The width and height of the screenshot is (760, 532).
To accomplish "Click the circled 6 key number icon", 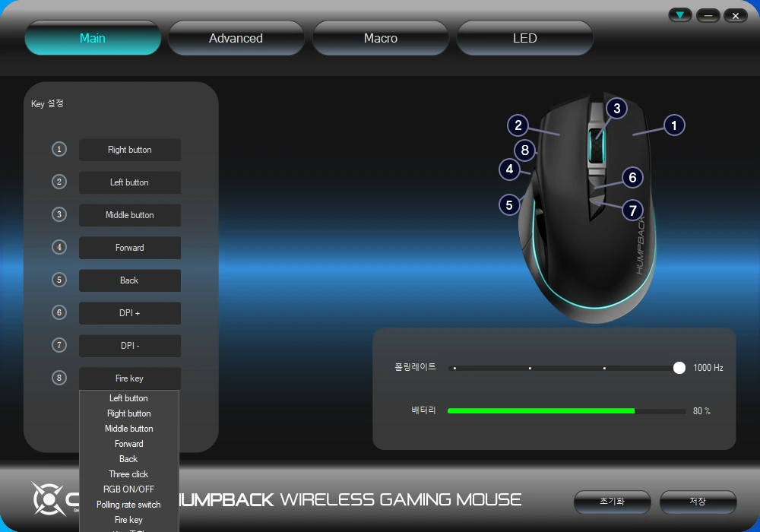I will (59, 312).
